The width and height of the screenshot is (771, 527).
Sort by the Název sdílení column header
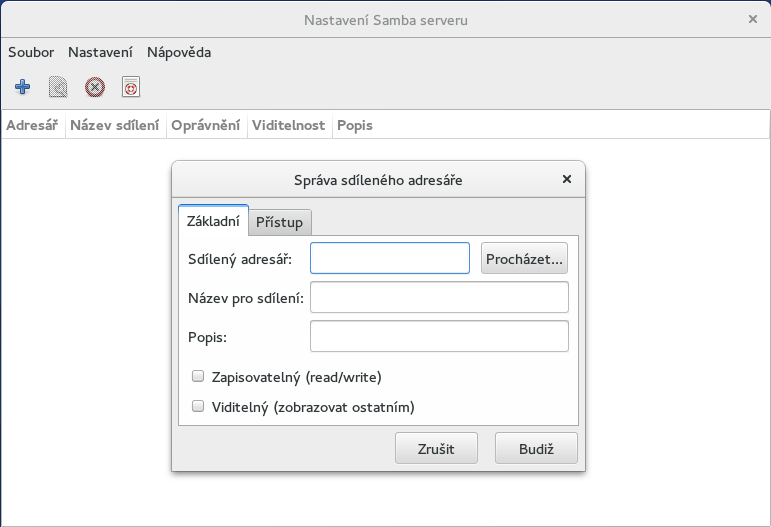pos(115,126)
